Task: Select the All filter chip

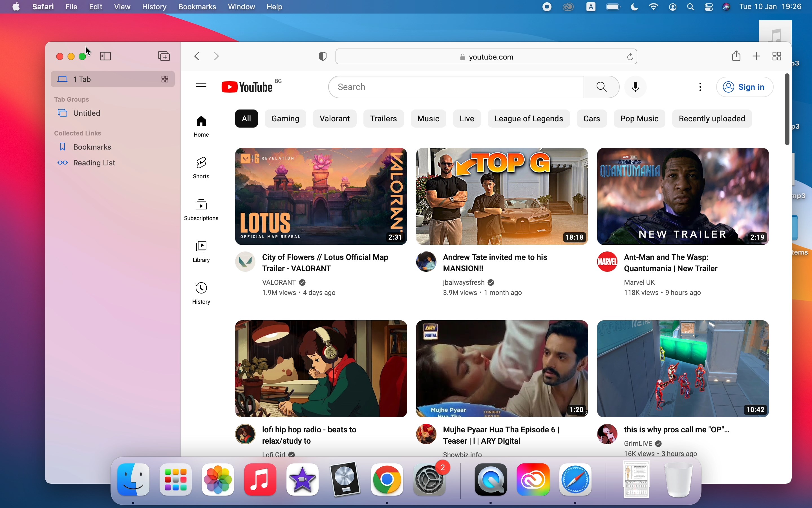Action: 247,119
